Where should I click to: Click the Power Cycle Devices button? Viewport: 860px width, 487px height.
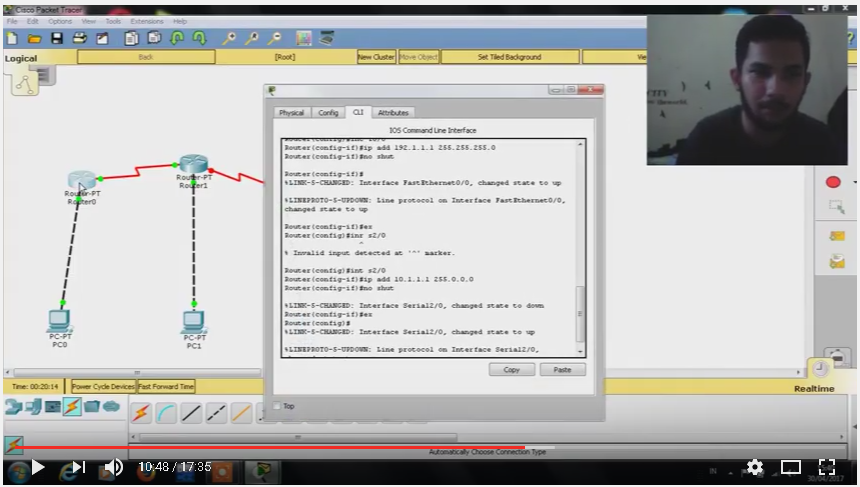pyautogui.click(x=103, y=387)
